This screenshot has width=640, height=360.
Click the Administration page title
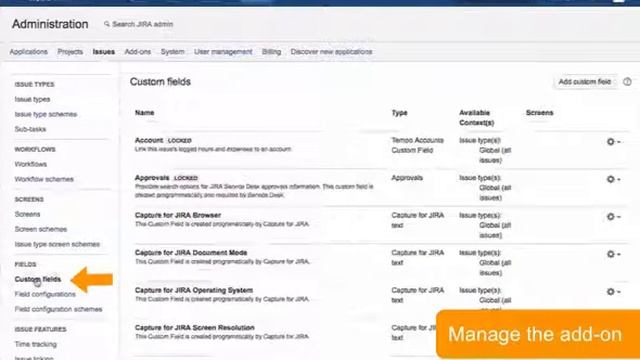click(x=50, y=24)
